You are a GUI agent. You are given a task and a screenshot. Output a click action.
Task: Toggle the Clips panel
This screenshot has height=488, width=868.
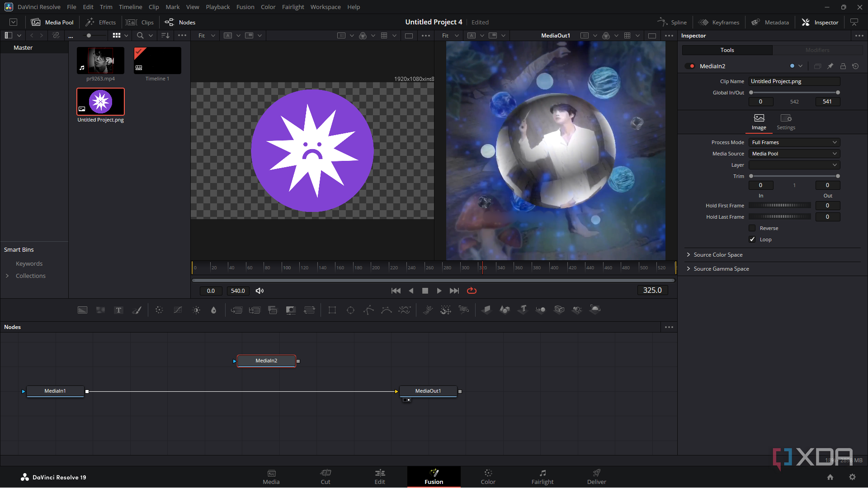[140, 22]
